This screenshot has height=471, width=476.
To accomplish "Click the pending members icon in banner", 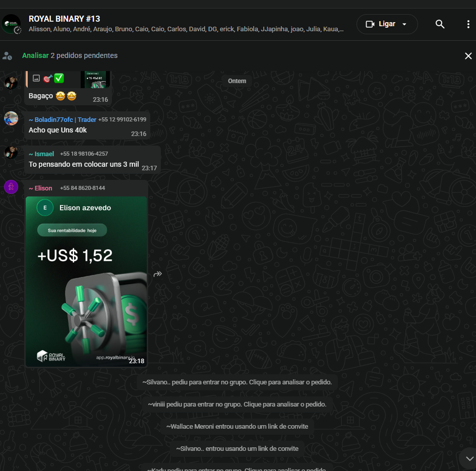I will pos(7,56).
